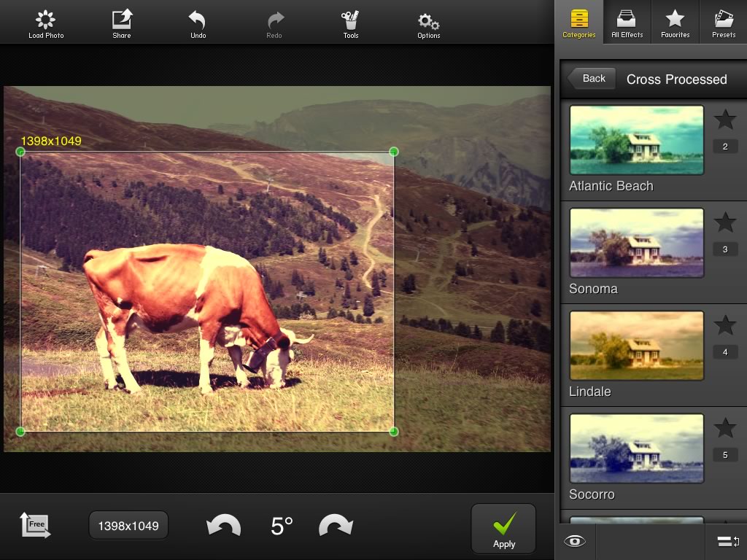Open the Options gears
This screenshot has height=560, width=747.
tap(428, 24)
